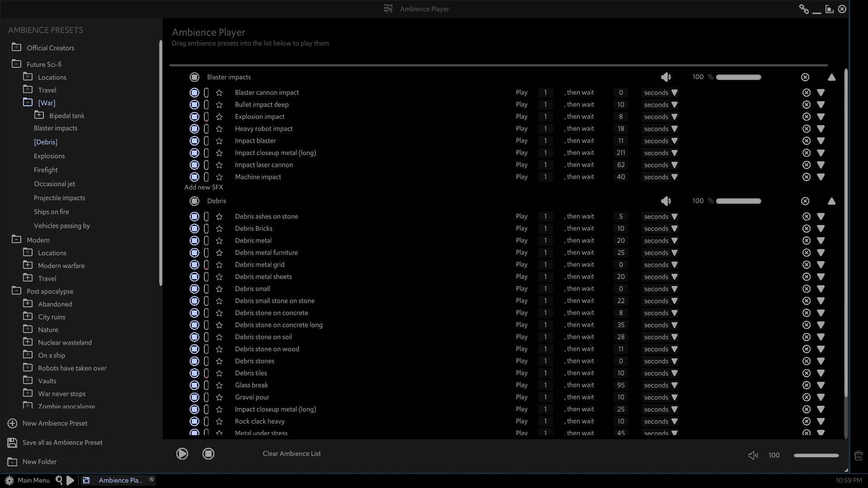Viewport: 868px width, 488px height.
Task: Mute the Debris preset speaker icon
Action: click(x=666, y=201)
